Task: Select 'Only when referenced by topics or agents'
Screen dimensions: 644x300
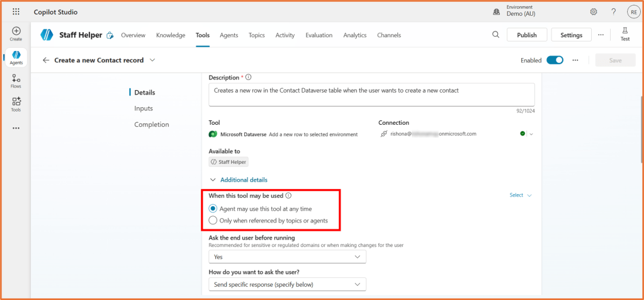Action: (213, 221)
